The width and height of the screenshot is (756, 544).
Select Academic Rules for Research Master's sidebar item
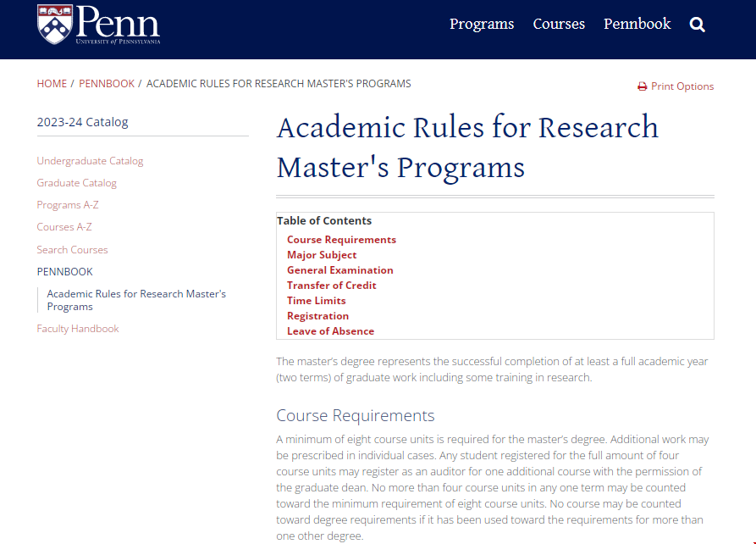136,300
